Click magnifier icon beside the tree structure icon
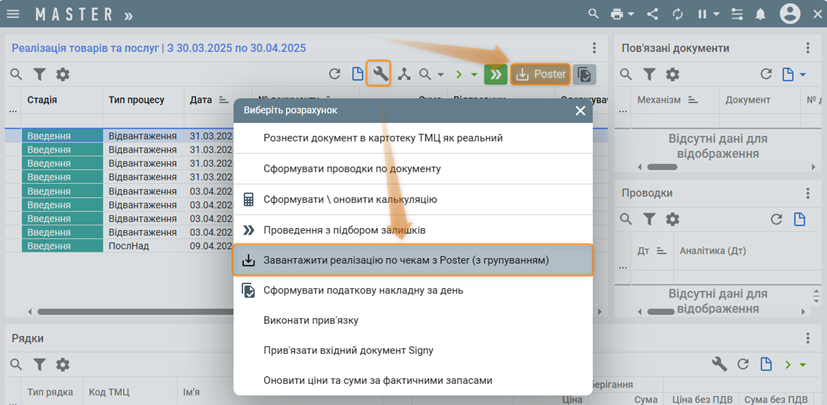This screenshot has width=827, height=405. point(425,74)
